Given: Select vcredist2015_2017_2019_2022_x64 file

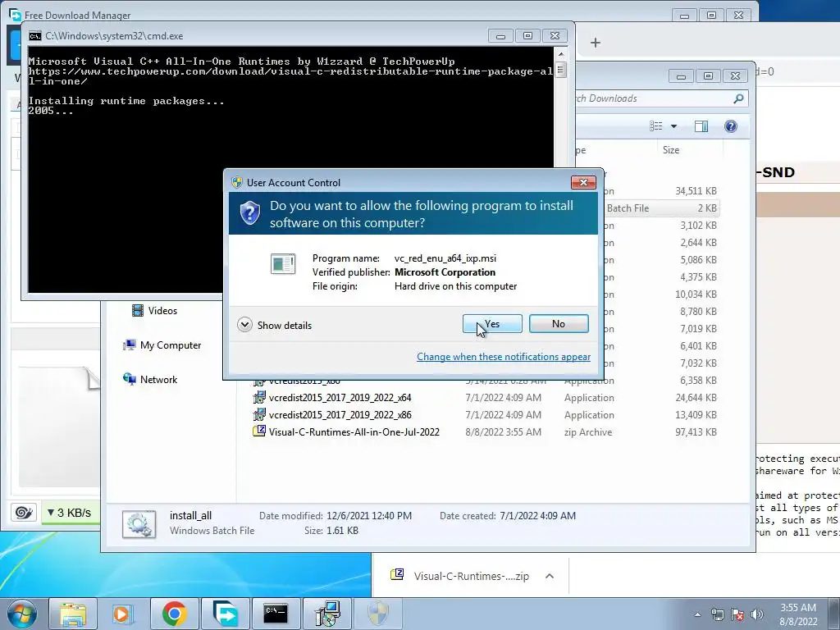Looking at the screenshot, I should (340, 398).
